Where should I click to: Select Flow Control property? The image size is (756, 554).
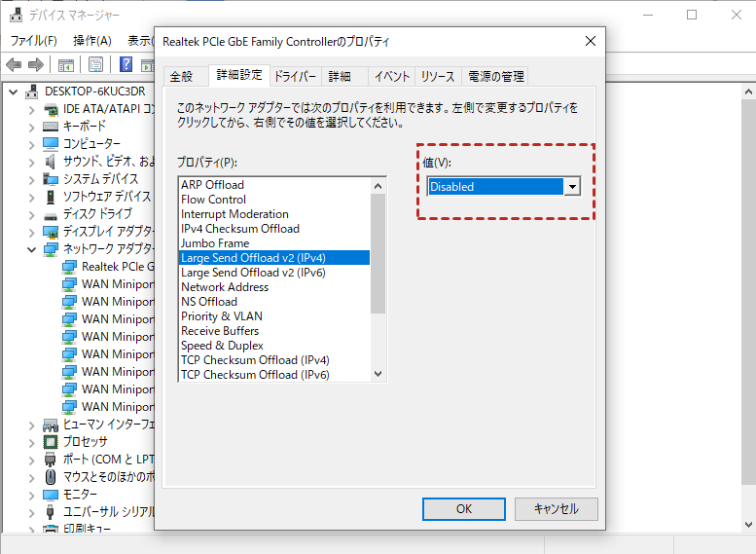tap(273, 200)
